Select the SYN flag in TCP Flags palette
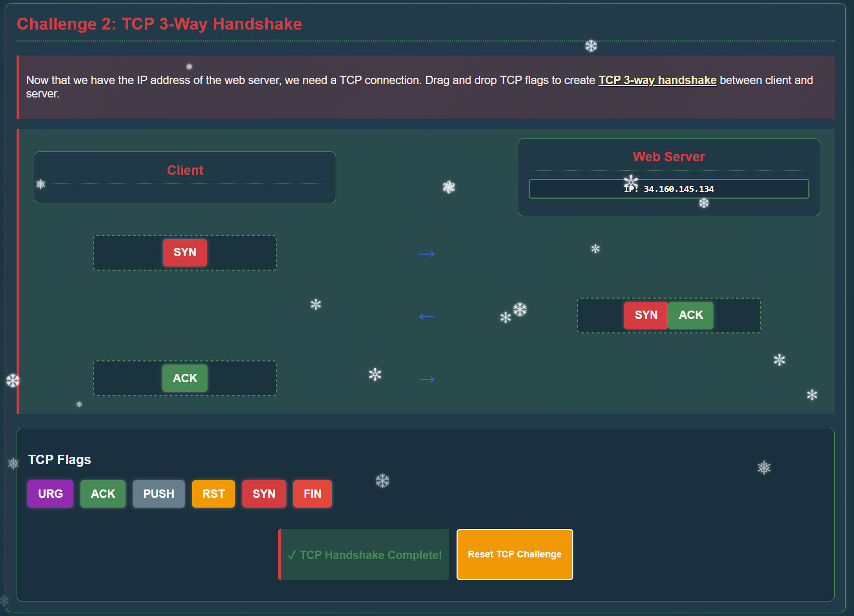Image resolution: width=854 pixels, height=616 pixels. click(x=264, y=494)
